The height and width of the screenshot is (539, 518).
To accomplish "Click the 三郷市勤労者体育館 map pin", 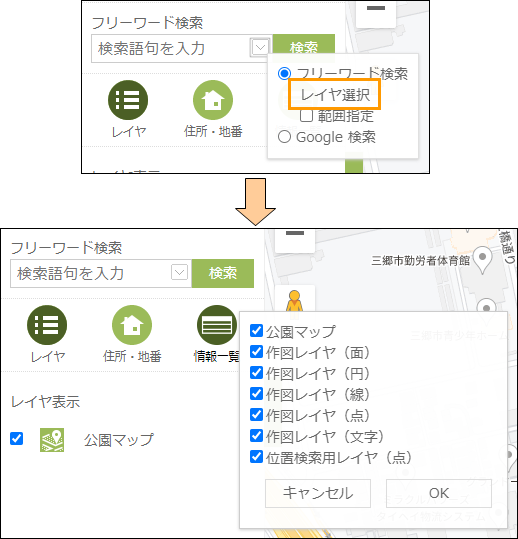I will (x=482, y=261).
